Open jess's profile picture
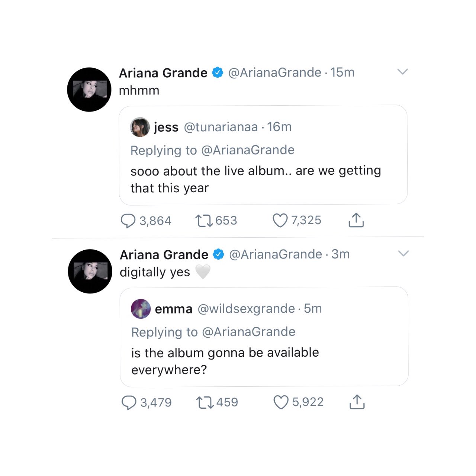The width and height of the screenshot is (476, 476). coord(140,127)
